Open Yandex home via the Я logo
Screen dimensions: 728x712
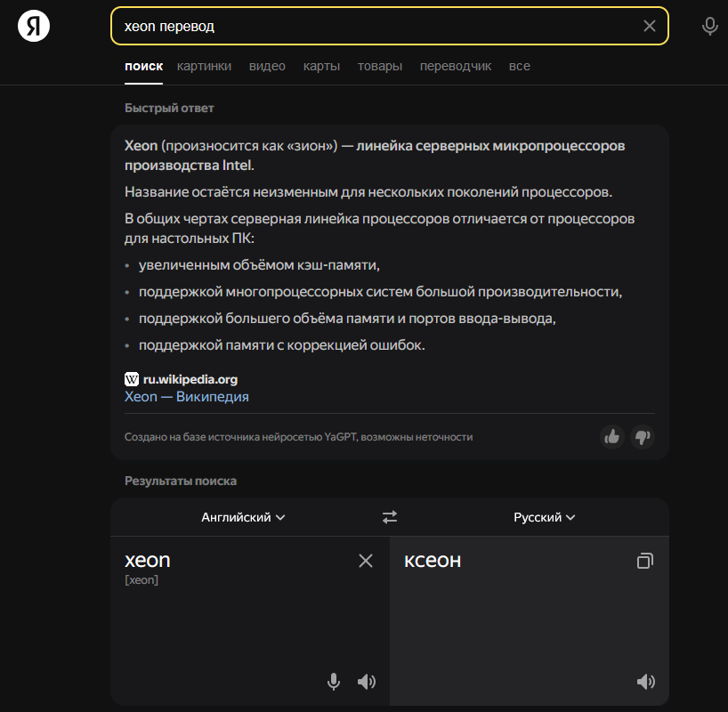34,26
